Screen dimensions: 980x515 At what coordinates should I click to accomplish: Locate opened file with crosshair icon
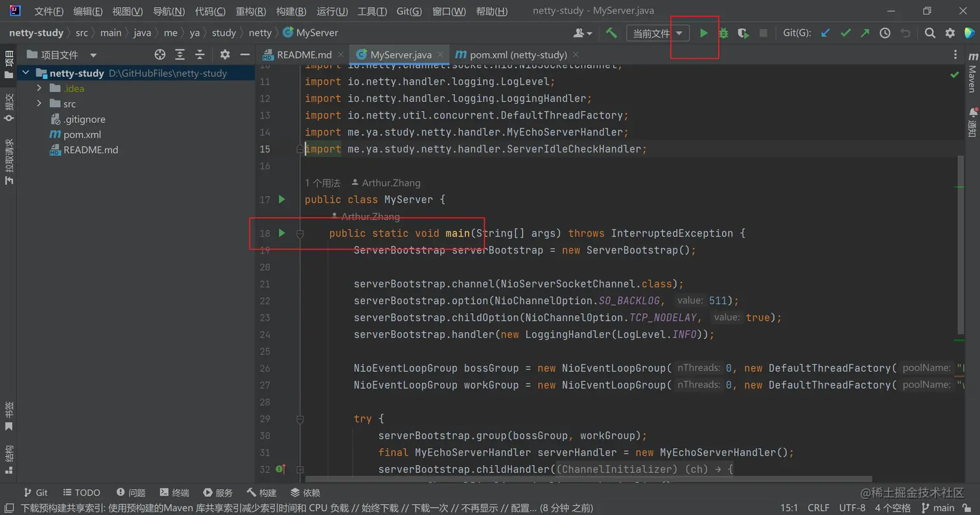coord(160,55)
